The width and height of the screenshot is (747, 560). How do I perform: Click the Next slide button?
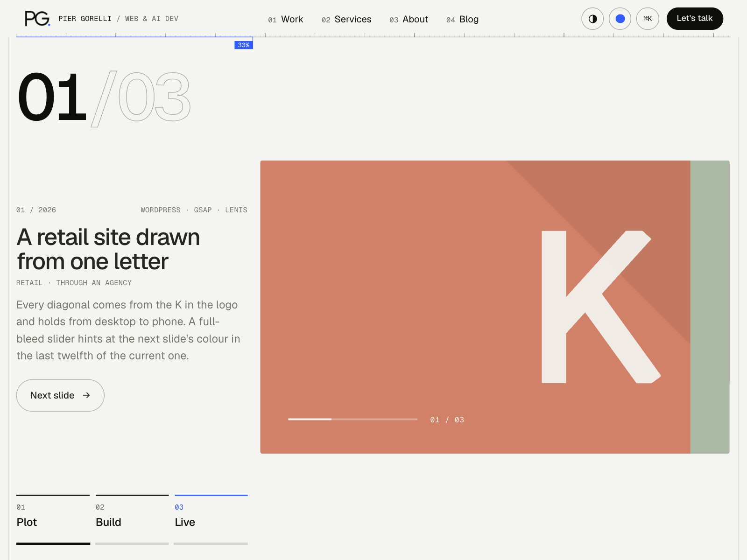pyautogui.click(x=60, y=395)
